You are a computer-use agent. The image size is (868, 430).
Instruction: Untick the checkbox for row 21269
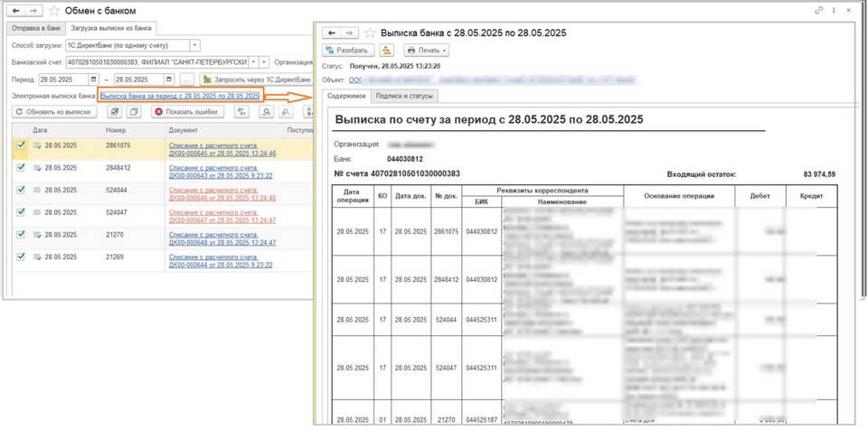(20, 257)
